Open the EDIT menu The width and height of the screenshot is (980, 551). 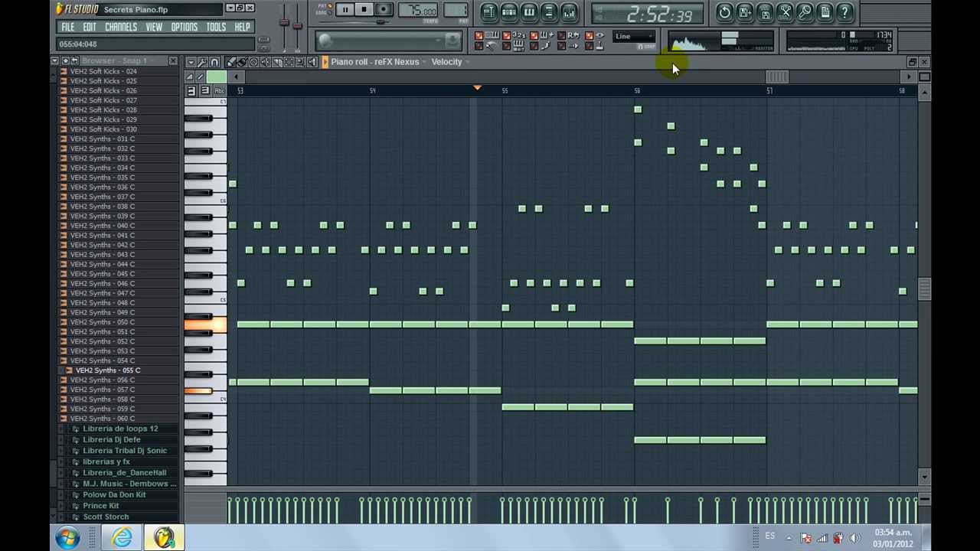[90, 27]
